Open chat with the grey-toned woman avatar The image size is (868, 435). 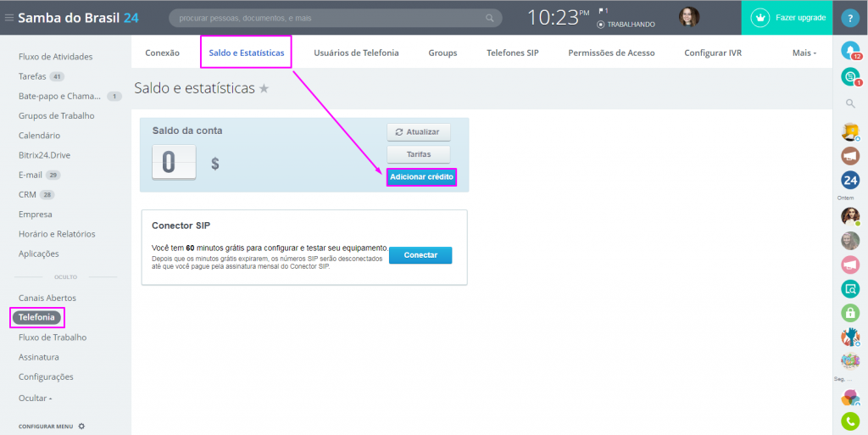click(850, 241)
